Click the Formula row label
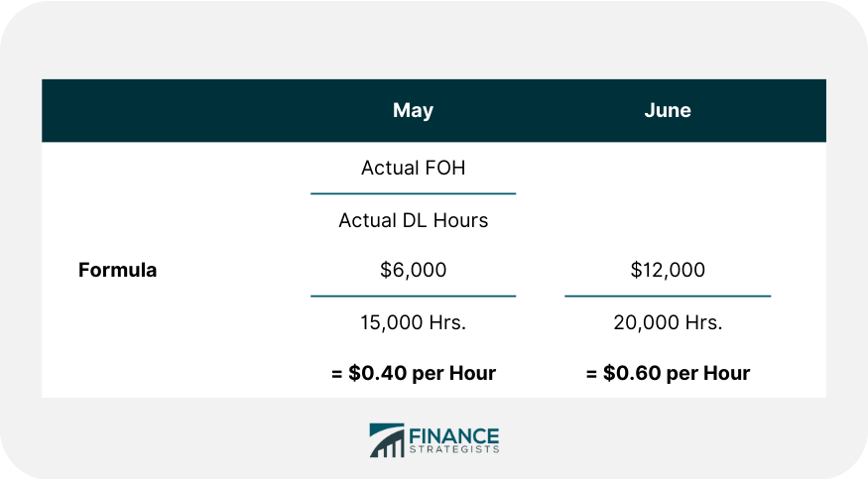 117,270
